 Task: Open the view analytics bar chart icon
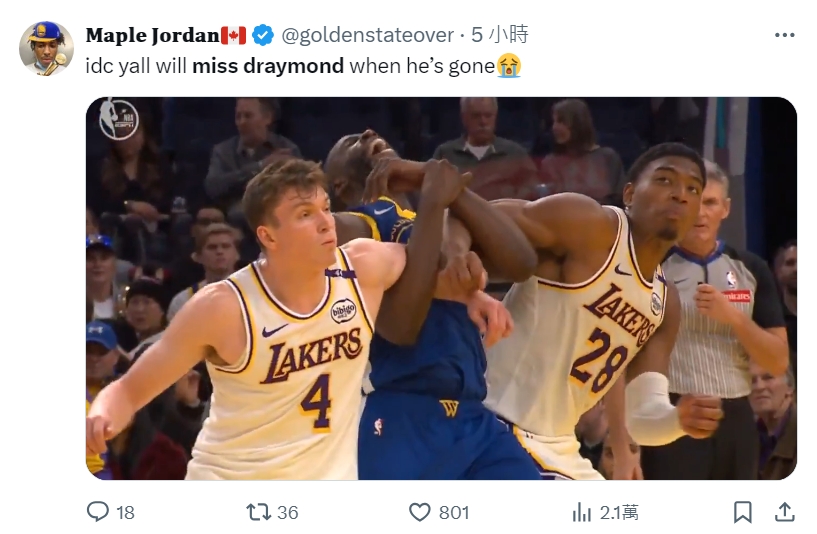(x=581, y=512)
